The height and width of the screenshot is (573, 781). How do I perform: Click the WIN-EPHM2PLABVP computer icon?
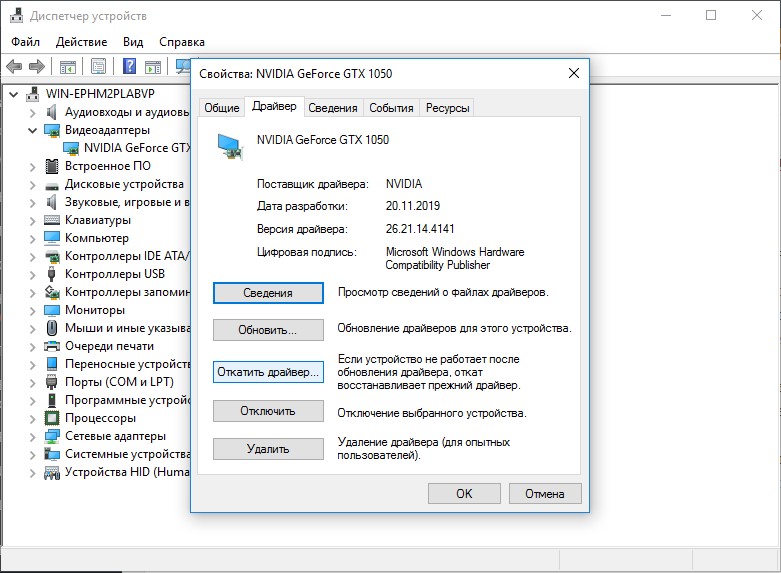click(x=33, y=94)
